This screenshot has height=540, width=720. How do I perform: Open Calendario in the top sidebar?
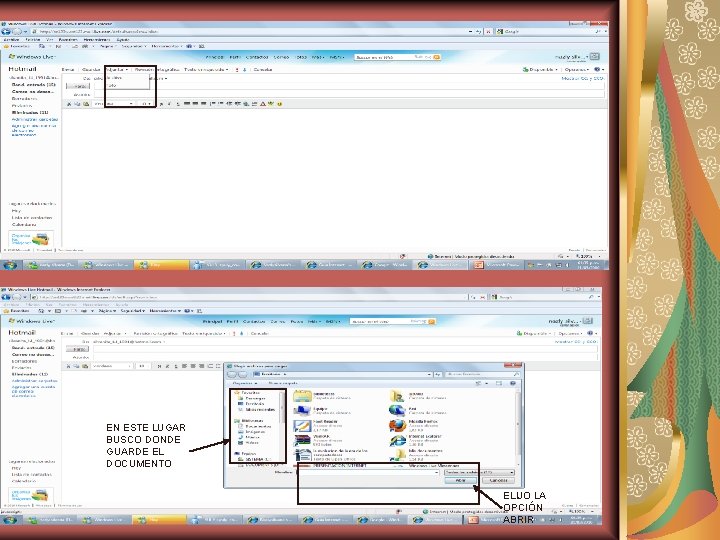(24, 225)
